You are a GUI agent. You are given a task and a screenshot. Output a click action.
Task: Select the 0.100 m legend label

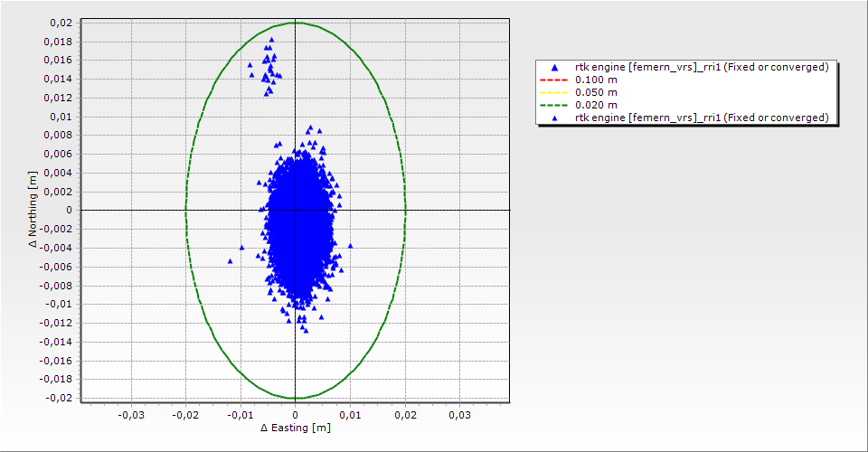[596, 80]
